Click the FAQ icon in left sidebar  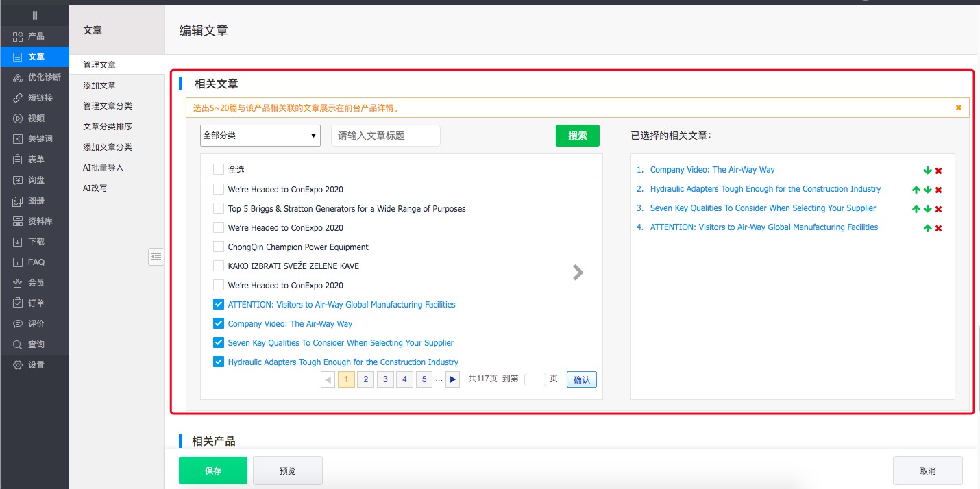point(19,262)
